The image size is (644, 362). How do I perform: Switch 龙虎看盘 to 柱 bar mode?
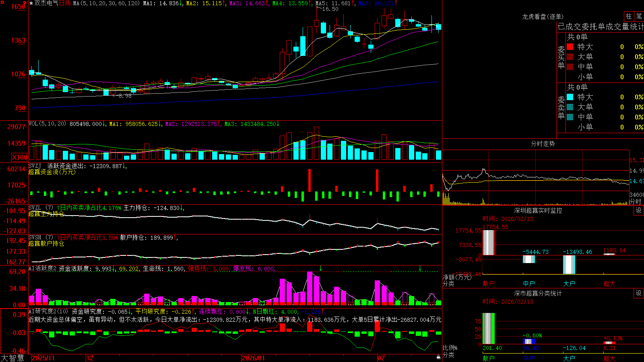pyautogui.click(x=629, y=16)
